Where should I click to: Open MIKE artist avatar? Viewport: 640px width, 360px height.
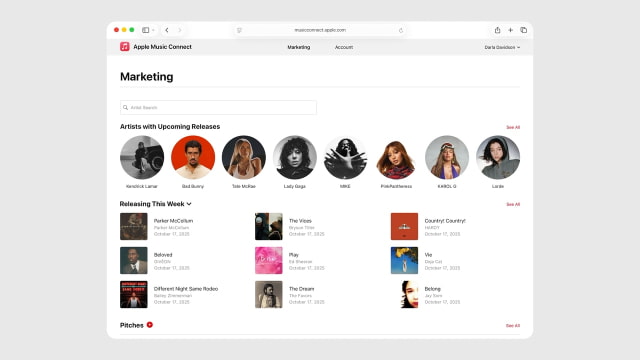pos(345,158)
